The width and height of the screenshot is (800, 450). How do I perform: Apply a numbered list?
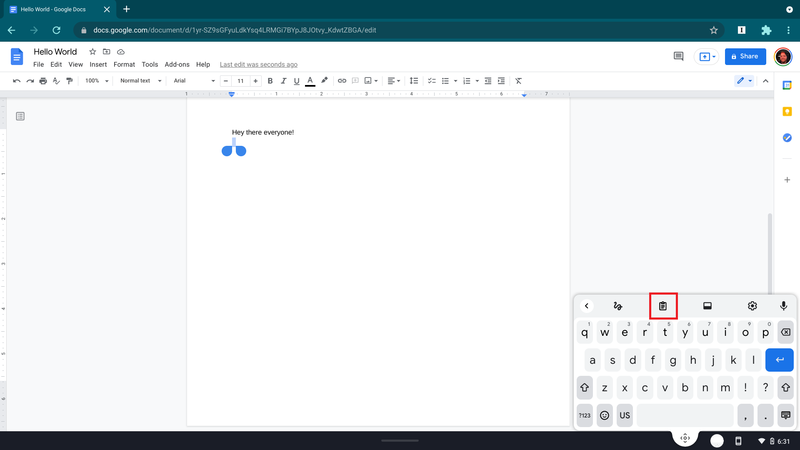click(466, 81)
